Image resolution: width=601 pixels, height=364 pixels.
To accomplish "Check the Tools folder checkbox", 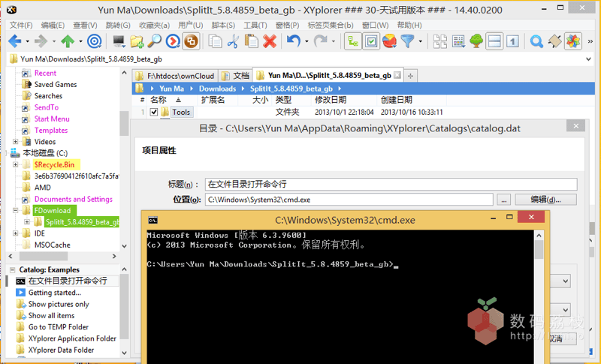I will pos(154,112).
